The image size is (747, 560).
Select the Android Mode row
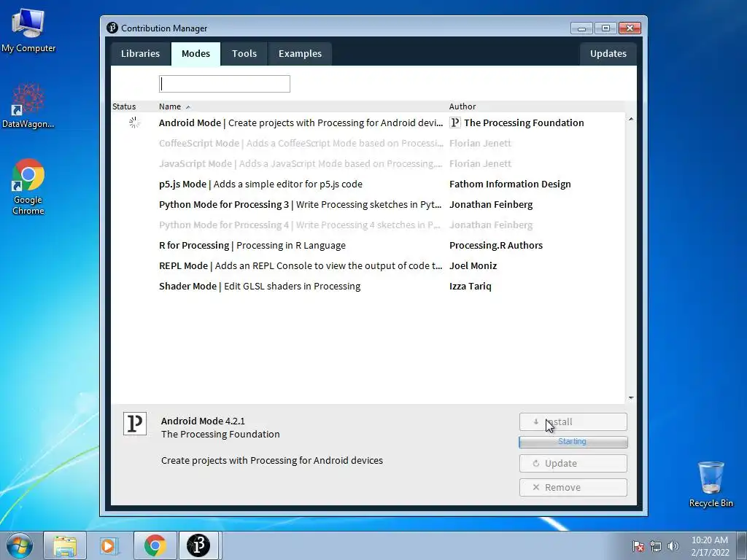point(368,122)
